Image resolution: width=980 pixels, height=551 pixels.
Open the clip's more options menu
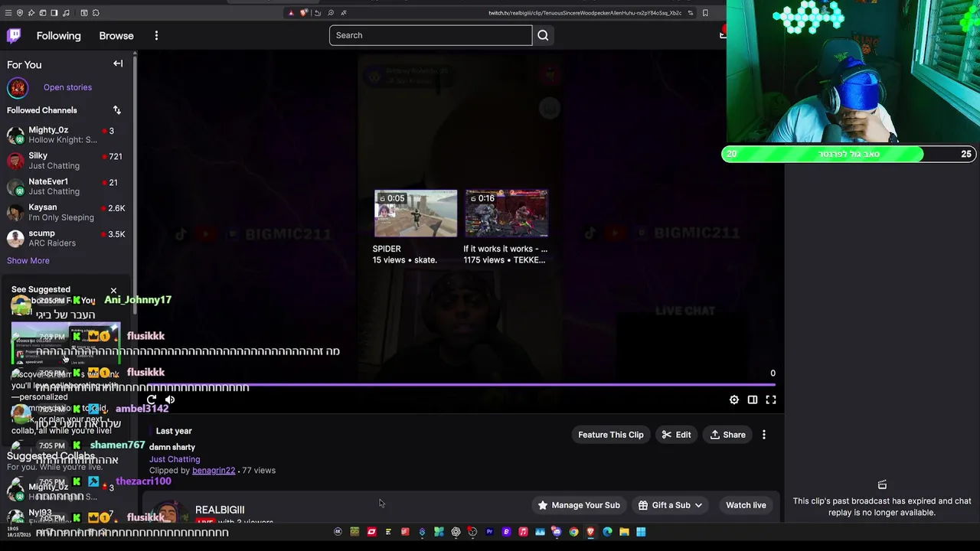coord(764,435)
